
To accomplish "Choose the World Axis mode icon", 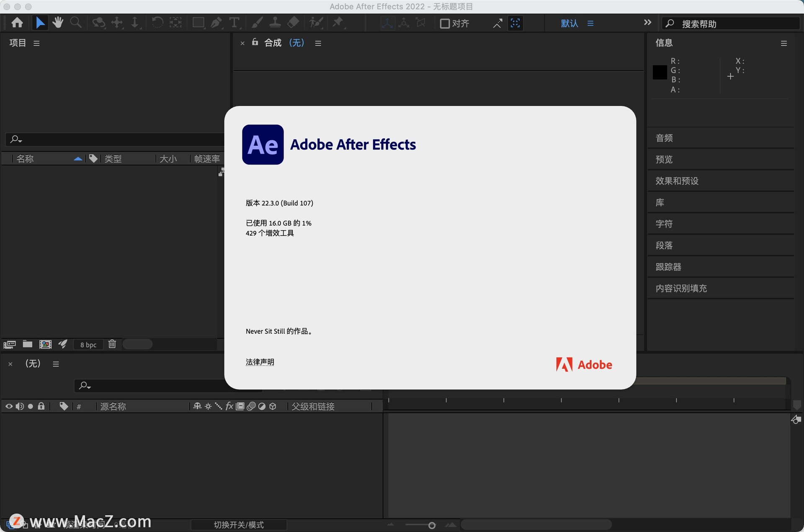I will point(404,23).
